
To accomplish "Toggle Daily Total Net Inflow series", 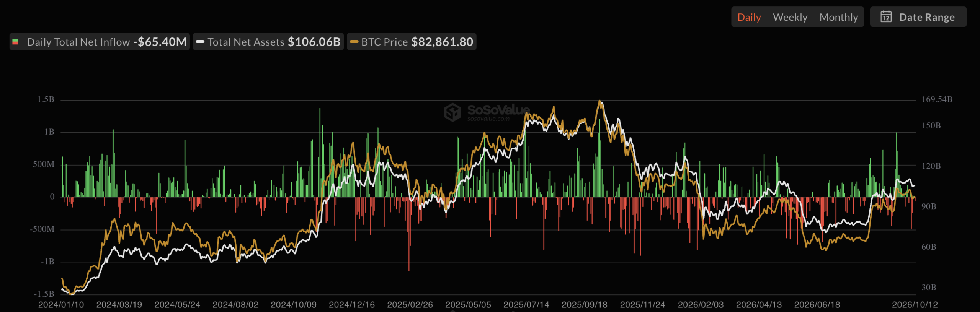I will click(x=100, y=42).
